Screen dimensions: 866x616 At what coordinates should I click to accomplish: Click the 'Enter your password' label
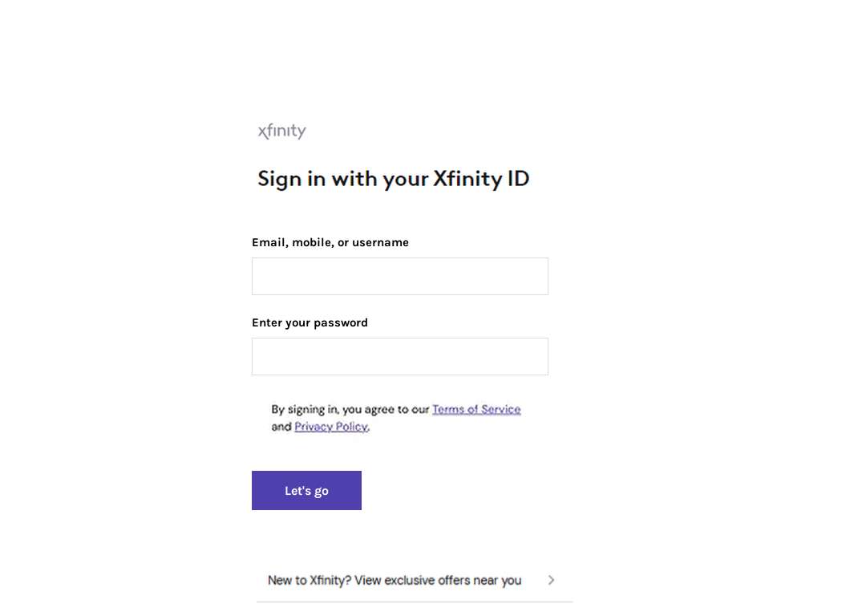[x=310, y=322]
